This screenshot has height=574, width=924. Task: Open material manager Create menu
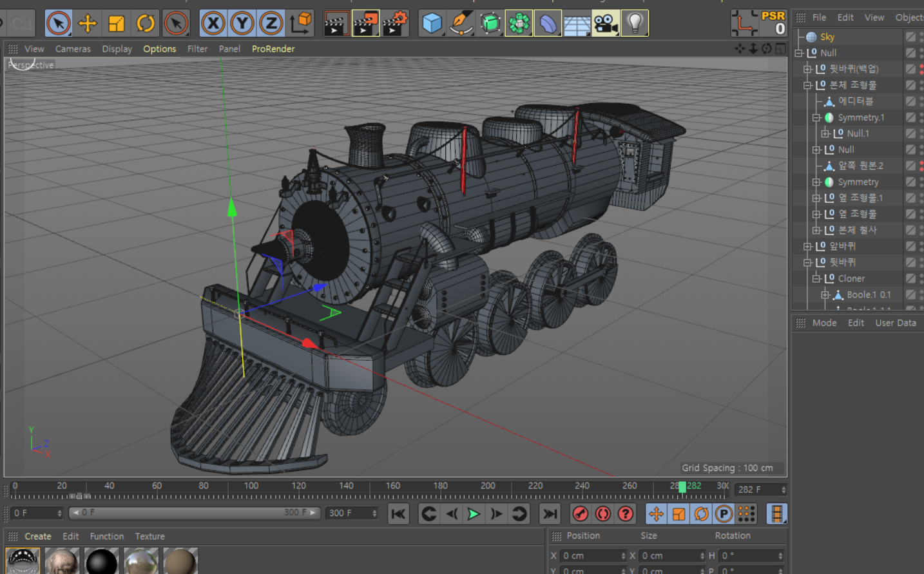[x=38, y=536]
